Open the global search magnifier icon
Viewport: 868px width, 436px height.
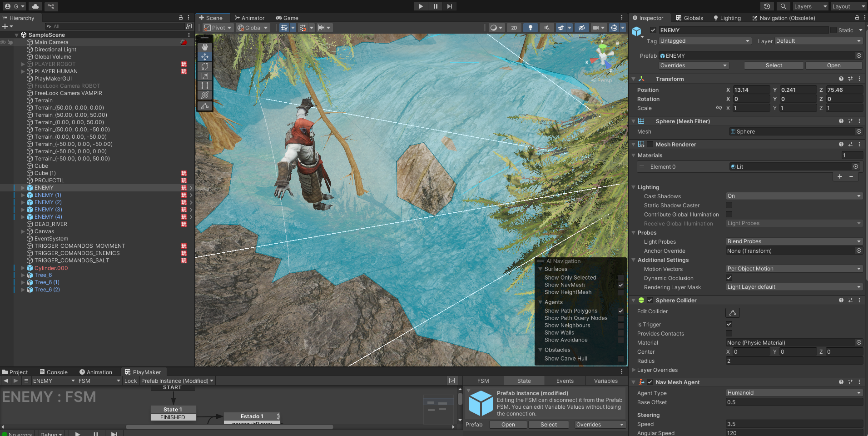pyautogui.click(x=783, y=6)
